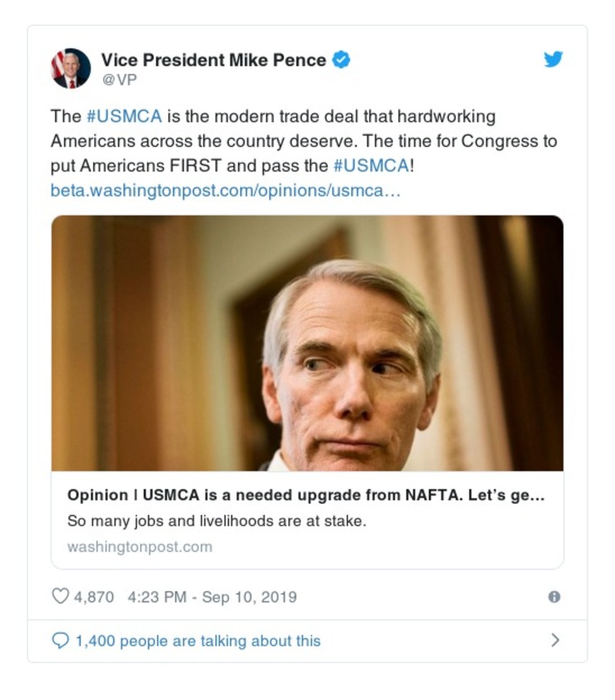Screen dimensions: 615x700
Task: Click the blue verified badge
Action: point(341,59)
